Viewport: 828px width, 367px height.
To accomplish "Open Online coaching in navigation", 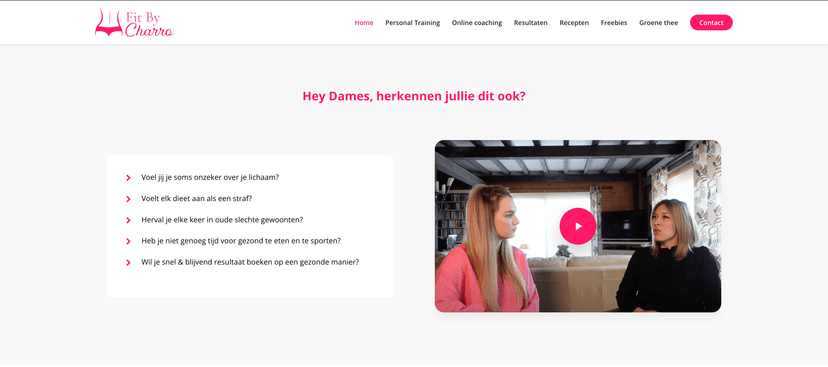I will [477, 23].
